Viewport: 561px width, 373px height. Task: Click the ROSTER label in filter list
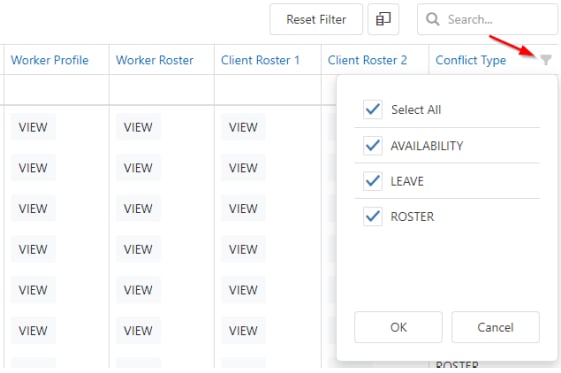[412, 216]
